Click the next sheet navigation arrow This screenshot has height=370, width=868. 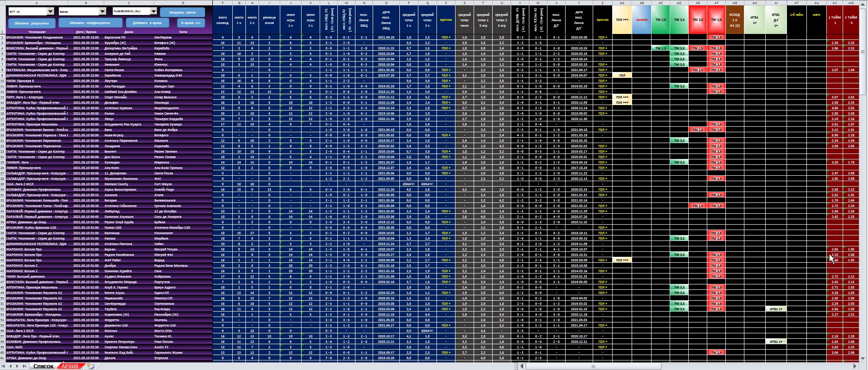[x=18, y=366]
